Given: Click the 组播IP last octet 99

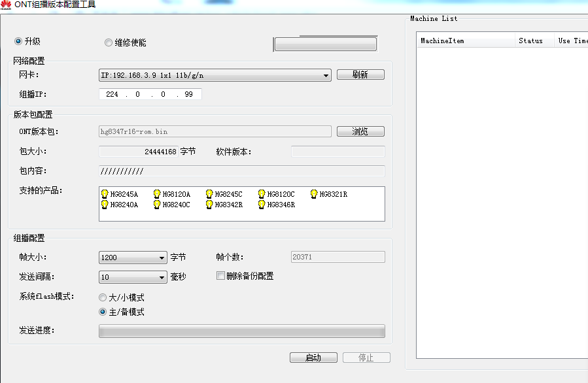Looking at the screenshot, I should [x=188, y=94].
